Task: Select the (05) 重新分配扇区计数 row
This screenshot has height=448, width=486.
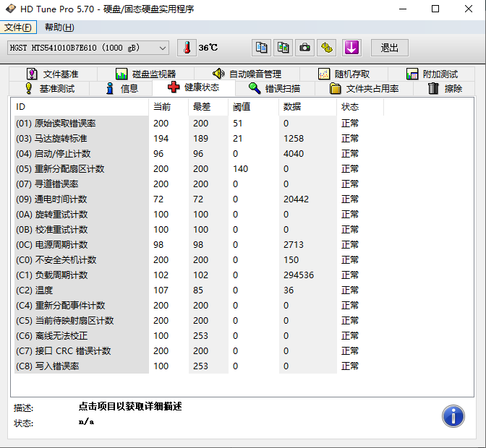Action: point(199,169)
